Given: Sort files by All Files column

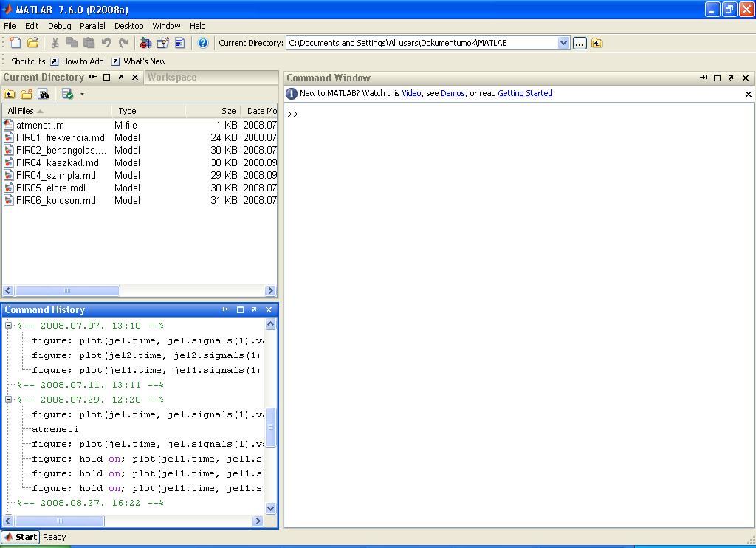Looking at the screenshot, I should click(x=57, y=111).
